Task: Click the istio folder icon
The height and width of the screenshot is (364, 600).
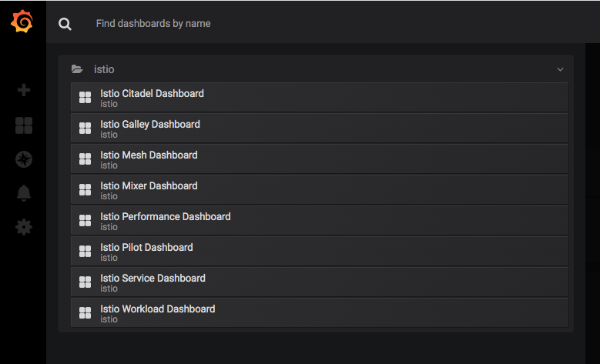Action: (77, 69)
